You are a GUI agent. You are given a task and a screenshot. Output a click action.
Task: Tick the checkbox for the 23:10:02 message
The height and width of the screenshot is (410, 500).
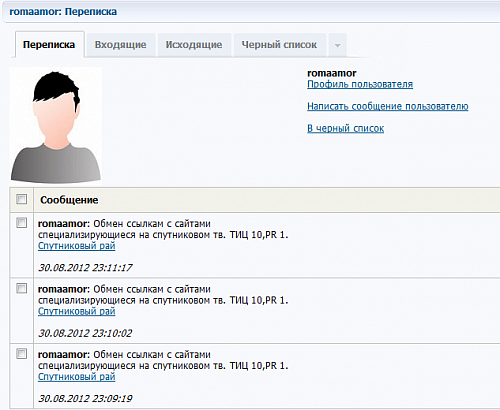coord(22,288)
